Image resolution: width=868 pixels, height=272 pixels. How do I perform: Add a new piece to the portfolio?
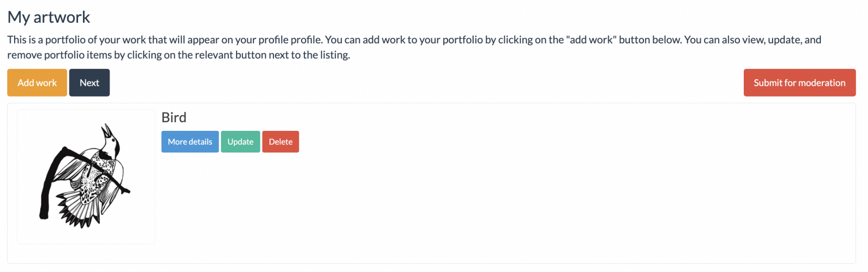click(x=37, y=83)
